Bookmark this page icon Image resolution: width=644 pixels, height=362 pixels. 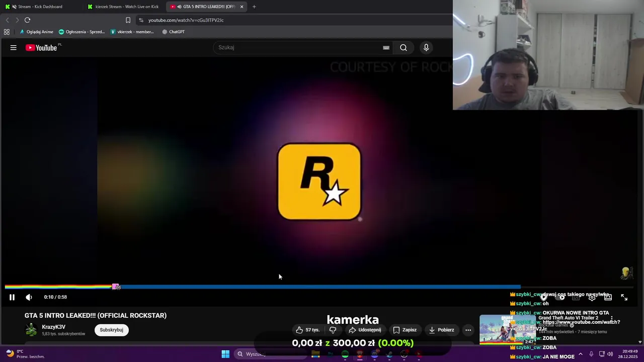point(128,20)
